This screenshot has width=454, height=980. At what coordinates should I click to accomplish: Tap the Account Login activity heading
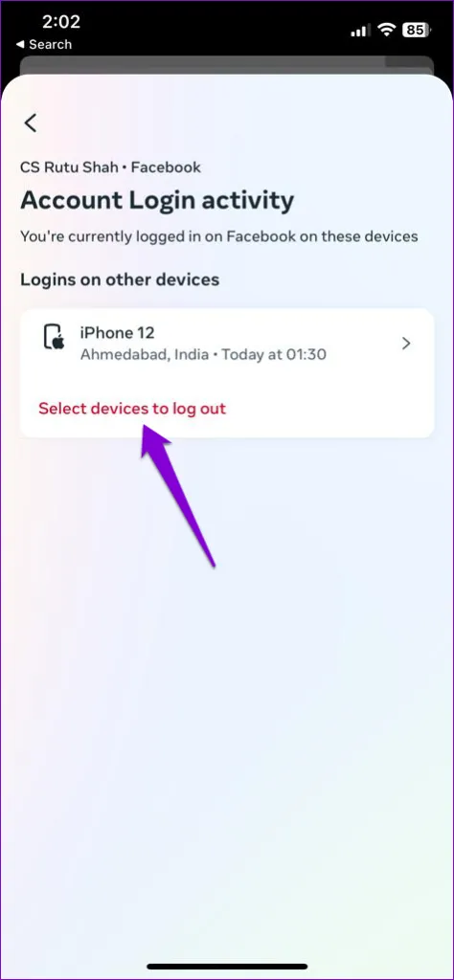[157, 201]
